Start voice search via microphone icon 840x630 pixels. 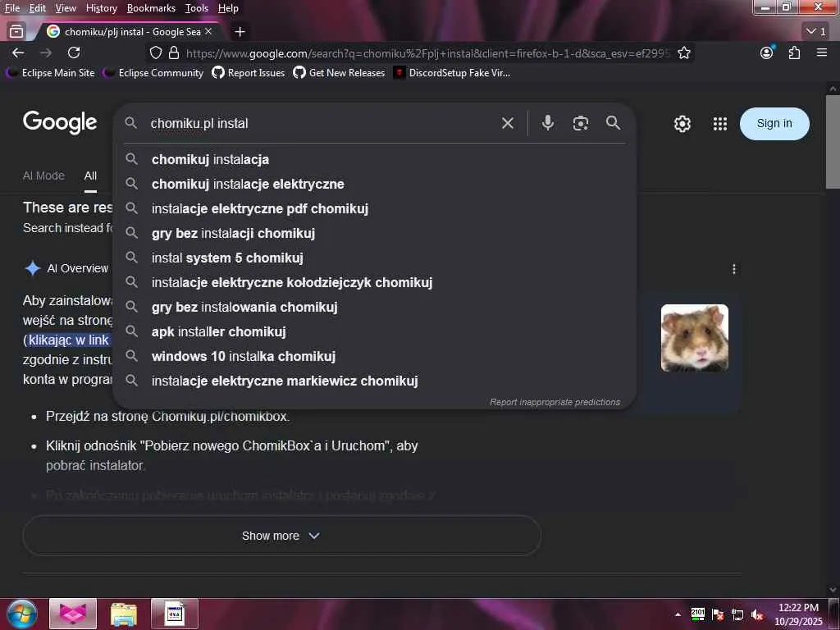(547, 123)
